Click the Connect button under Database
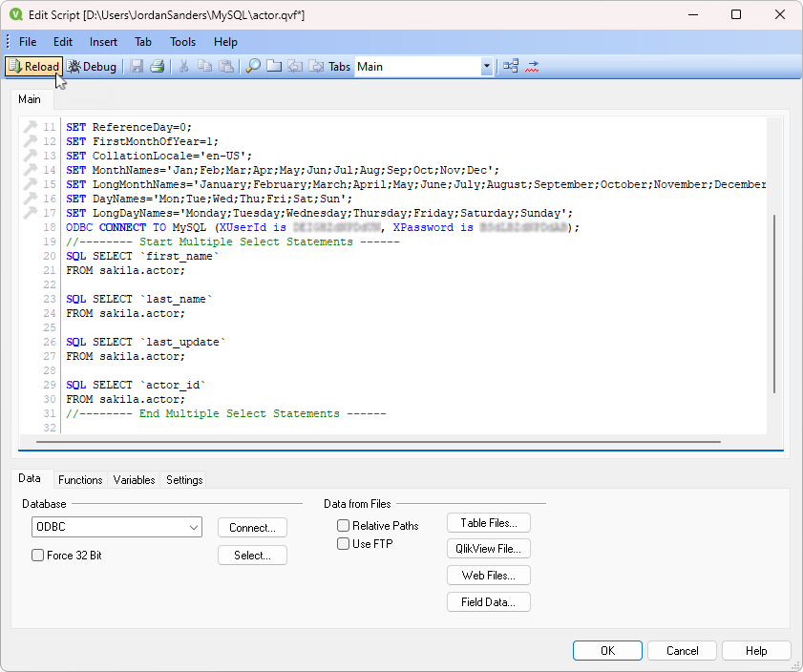The image size is (803, 672). (251, 527)
